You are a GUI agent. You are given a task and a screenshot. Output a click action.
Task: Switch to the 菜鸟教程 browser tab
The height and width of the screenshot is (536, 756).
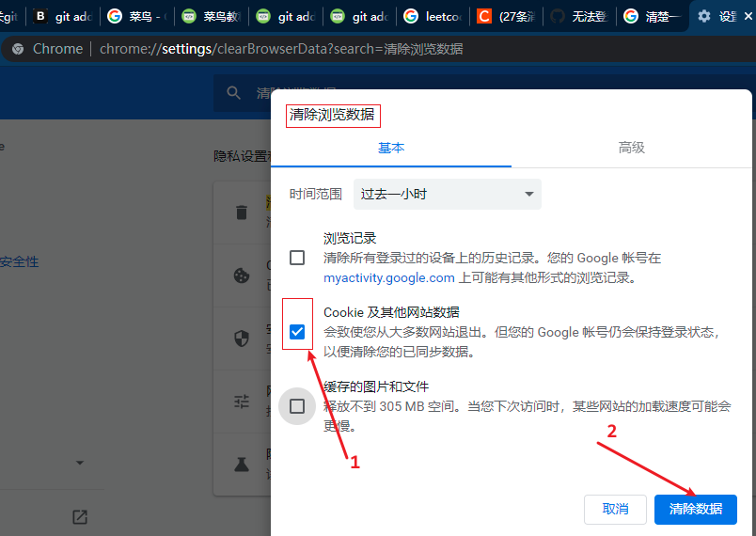coord(212,16)
